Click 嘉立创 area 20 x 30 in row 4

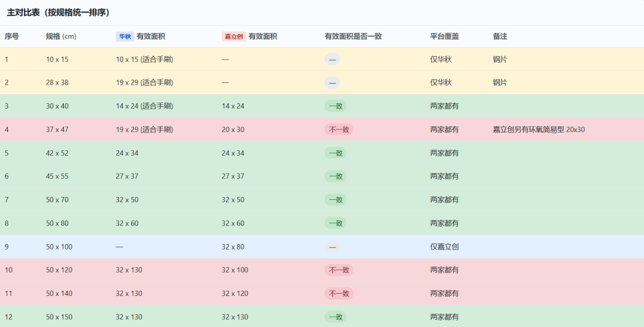[233, 129]
